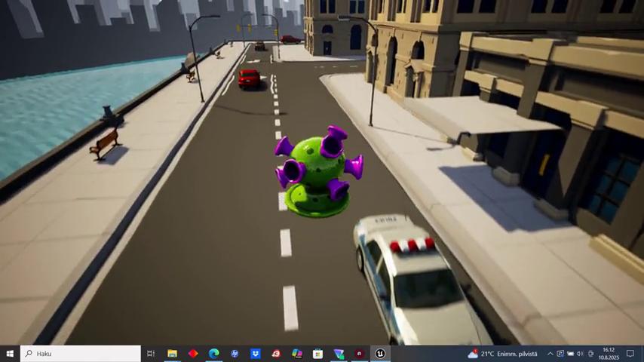Open Dropbox from the taskbar
The width and height of the screenshot is (644, 362).
tap(256, 354)
